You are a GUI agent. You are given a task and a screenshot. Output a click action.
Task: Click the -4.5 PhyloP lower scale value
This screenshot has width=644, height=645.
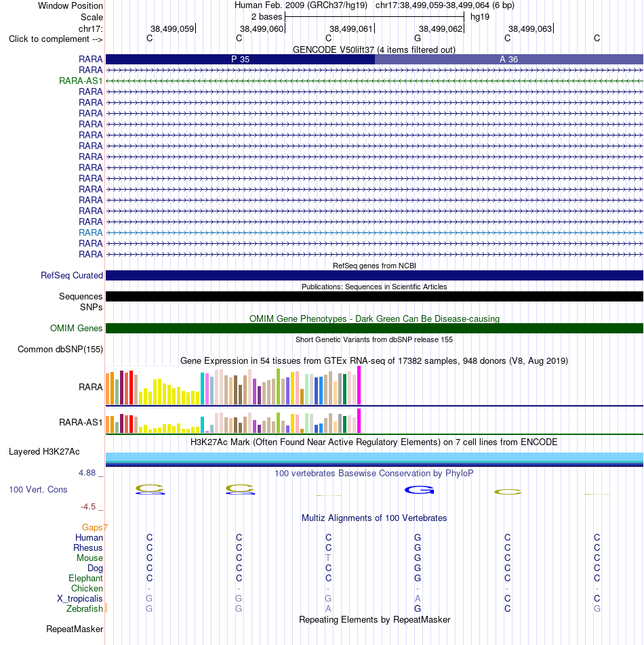pyautogui.click(x=87, y=507)
